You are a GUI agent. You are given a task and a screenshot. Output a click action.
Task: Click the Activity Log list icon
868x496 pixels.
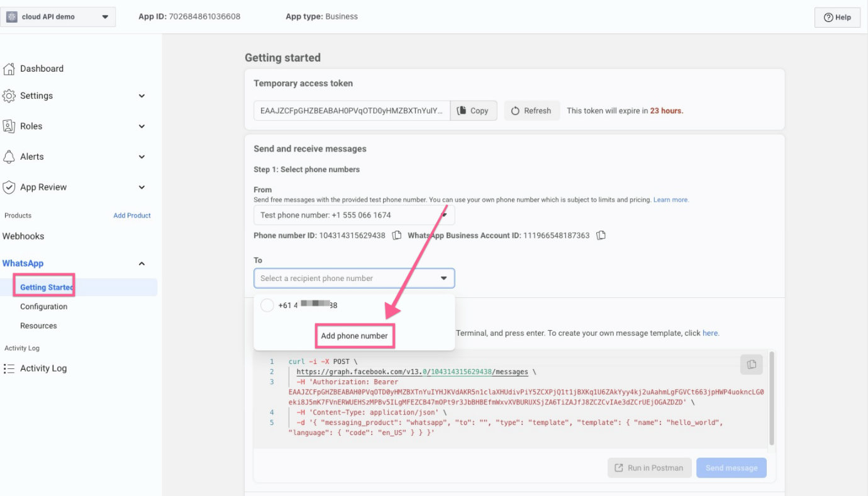pyautogui.click(x=9, y=368)
